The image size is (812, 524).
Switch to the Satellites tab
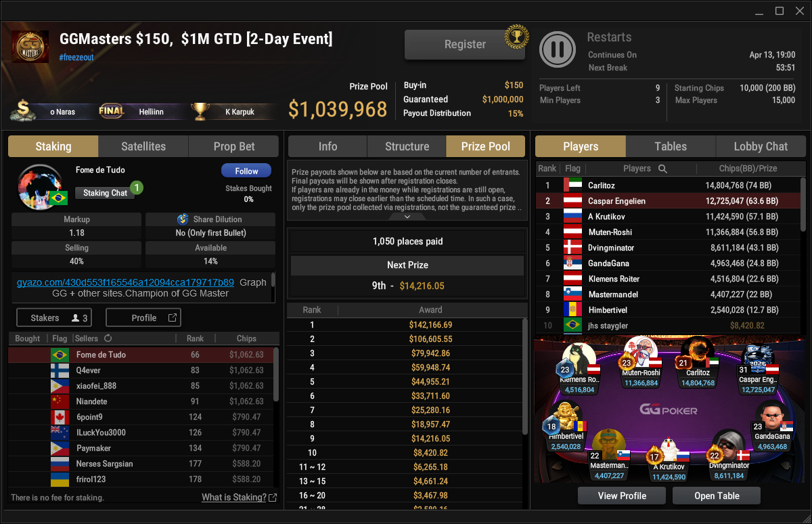(x=143, y=146)
